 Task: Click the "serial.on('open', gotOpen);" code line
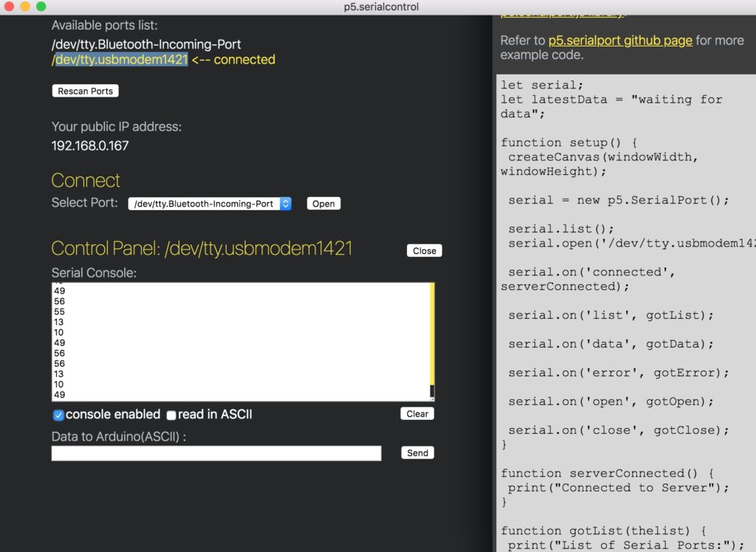(x=611, y=401)
